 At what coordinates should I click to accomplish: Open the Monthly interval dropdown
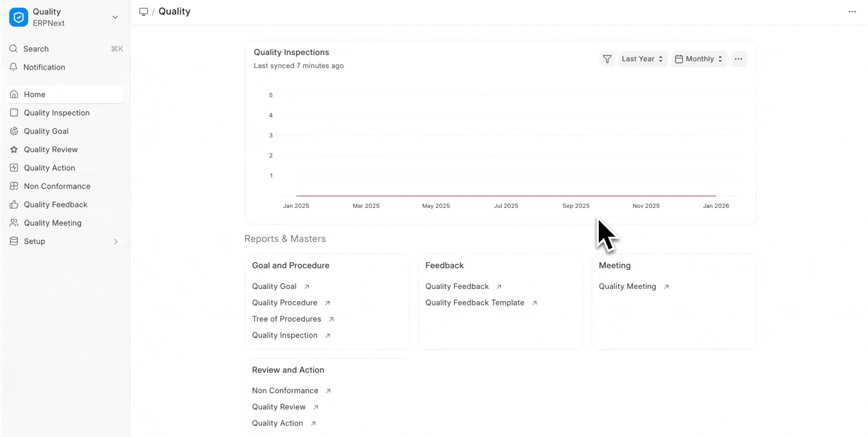pos(699,59)
